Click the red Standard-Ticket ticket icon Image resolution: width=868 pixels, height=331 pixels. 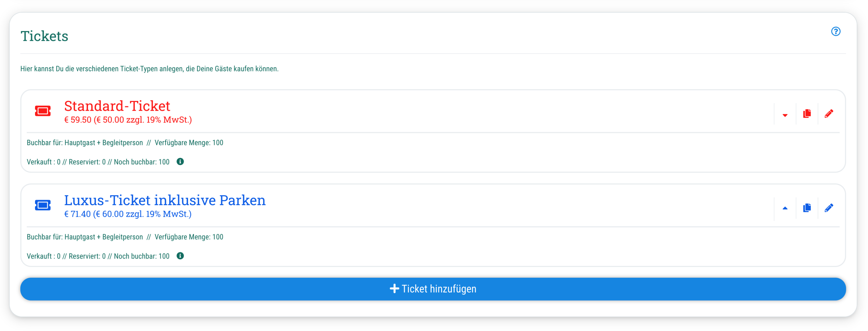pos(43,111)
